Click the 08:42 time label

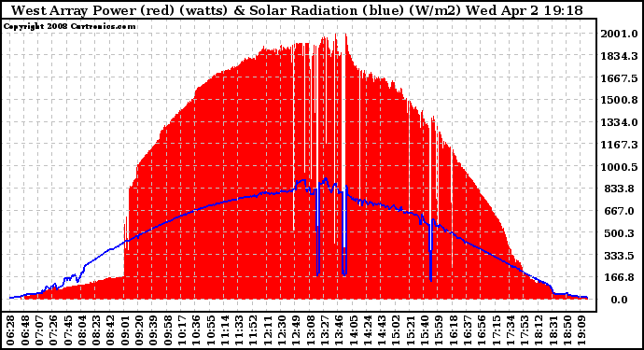[110, 330]
